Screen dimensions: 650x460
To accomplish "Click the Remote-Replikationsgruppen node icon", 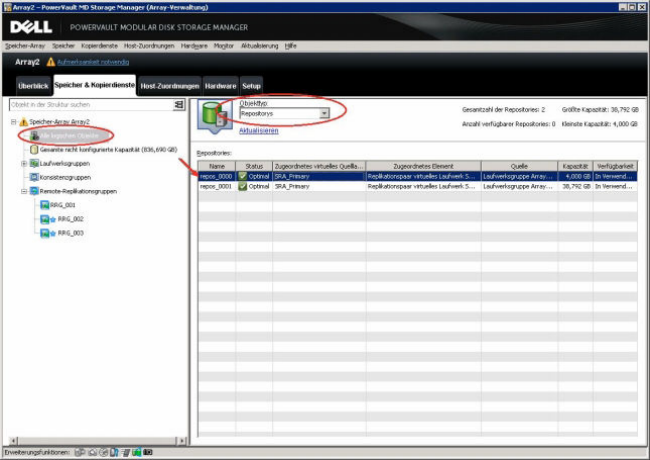I will click(x=34, y=191).
